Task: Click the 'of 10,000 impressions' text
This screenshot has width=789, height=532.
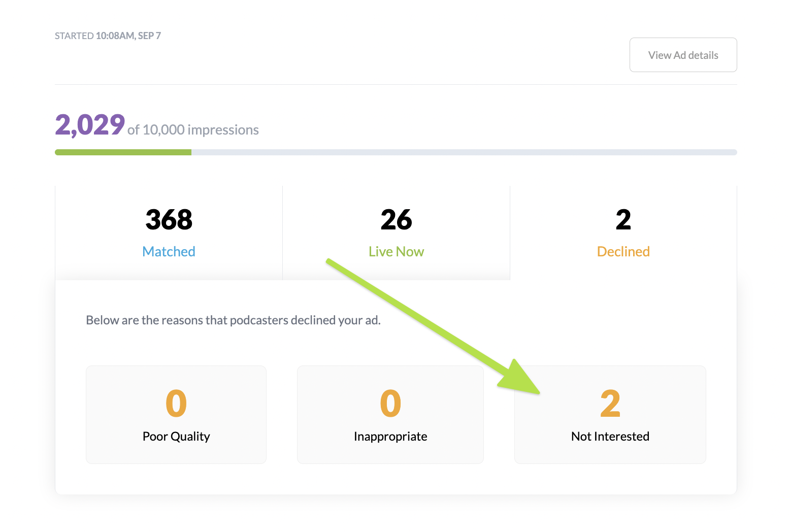Action: pyautogui.click(x=193, y=130)
